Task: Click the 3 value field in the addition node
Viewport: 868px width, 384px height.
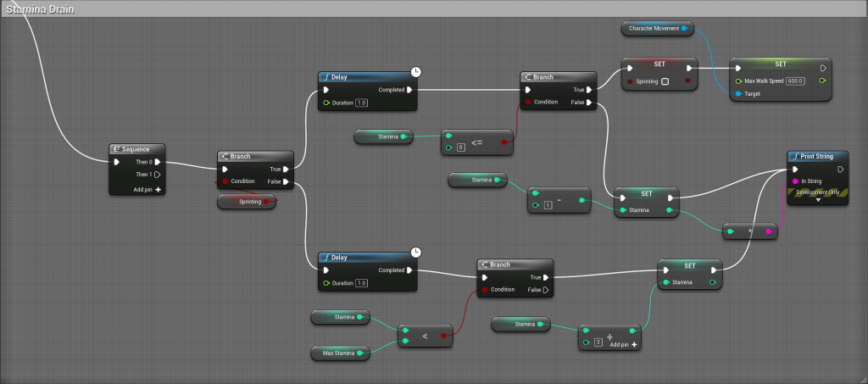Action: tap(598, 342)
